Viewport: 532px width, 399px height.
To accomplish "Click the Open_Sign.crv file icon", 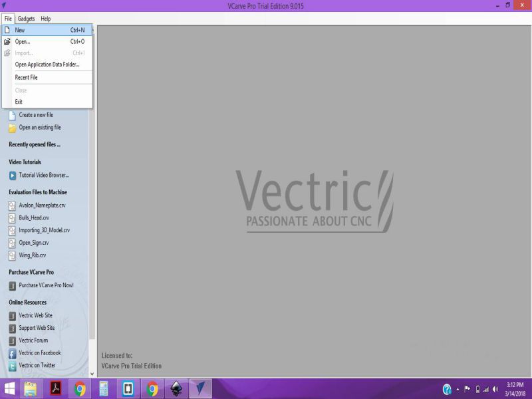I will point(12,243).
